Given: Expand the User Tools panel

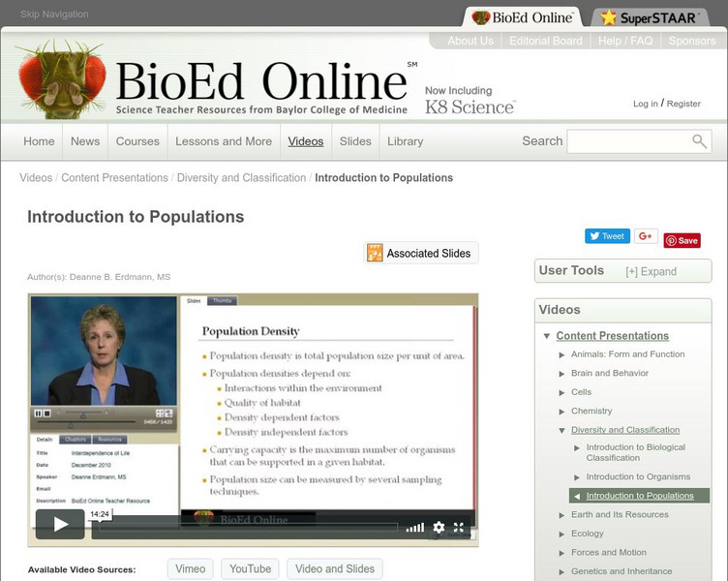Looking at the screenshot, I should [651, 272].
